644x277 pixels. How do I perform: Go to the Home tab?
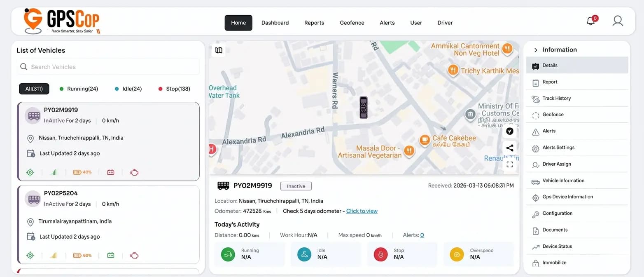click(238, 23)
